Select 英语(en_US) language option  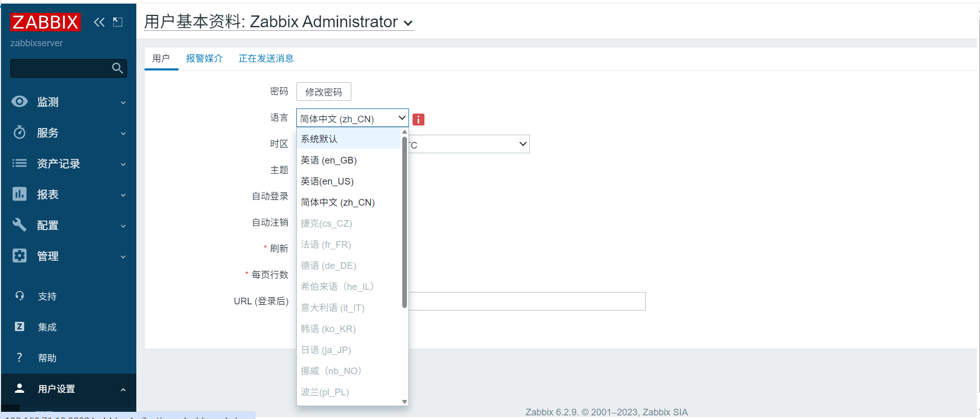pyautogui.click(x=349, y=181)
